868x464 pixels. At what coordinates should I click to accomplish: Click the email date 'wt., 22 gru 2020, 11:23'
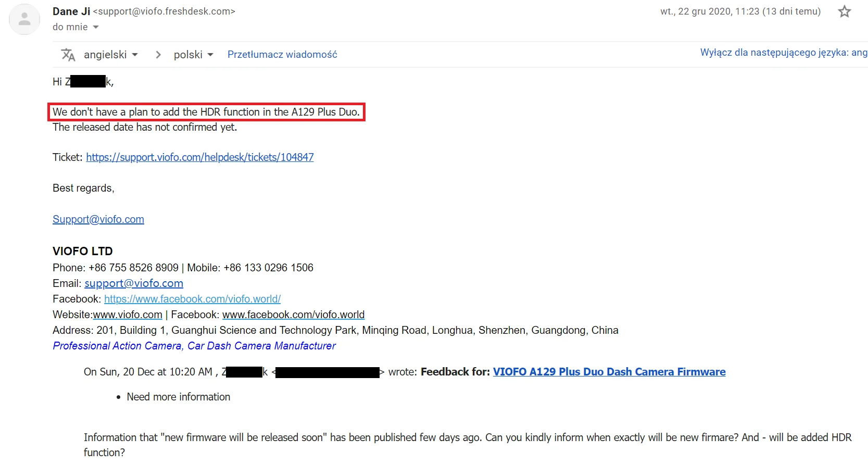point(740,11)
